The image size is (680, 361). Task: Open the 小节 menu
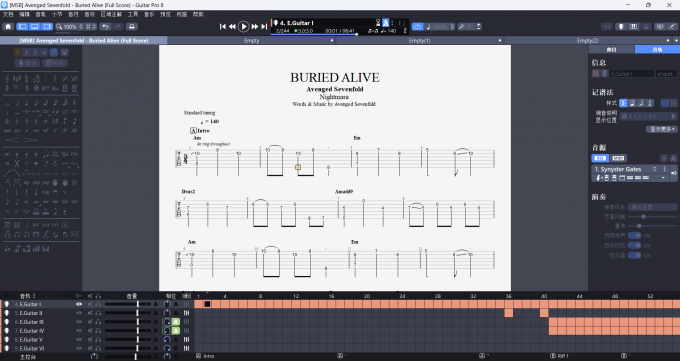click(x=57, y=14)
